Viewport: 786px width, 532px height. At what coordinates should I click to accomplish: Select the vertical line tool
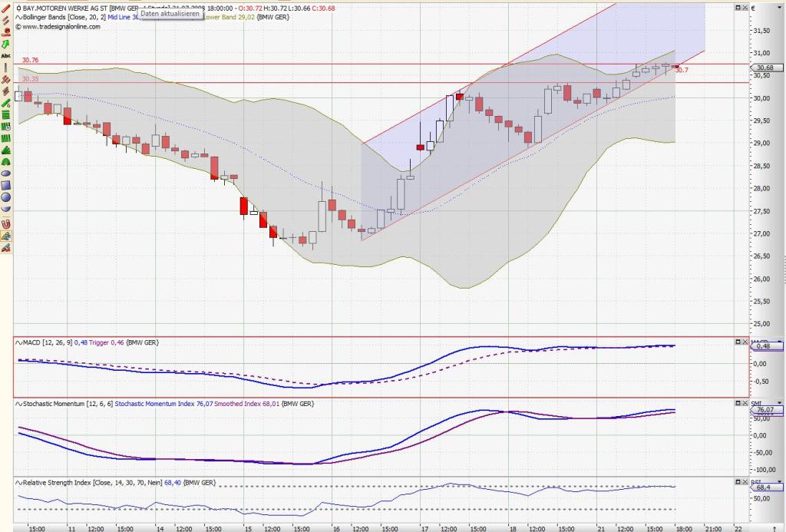point(6,68)
